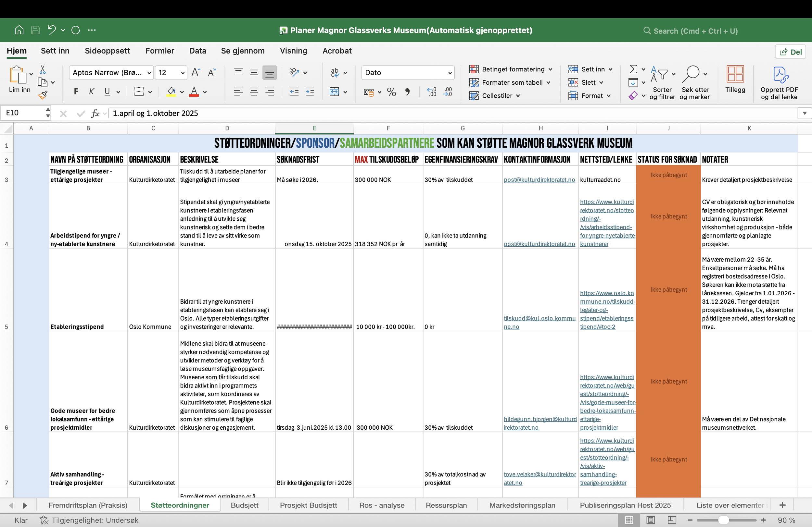Click the Cut scissors icon
The height and width of the screenshot is (527, 812).
pyautogui.click(x=43, y=69)
